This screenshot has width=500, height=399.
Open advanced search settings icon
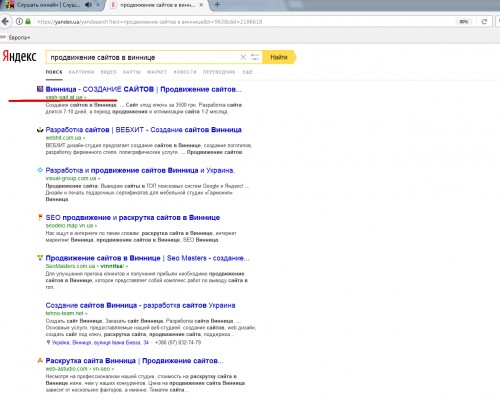255,57
